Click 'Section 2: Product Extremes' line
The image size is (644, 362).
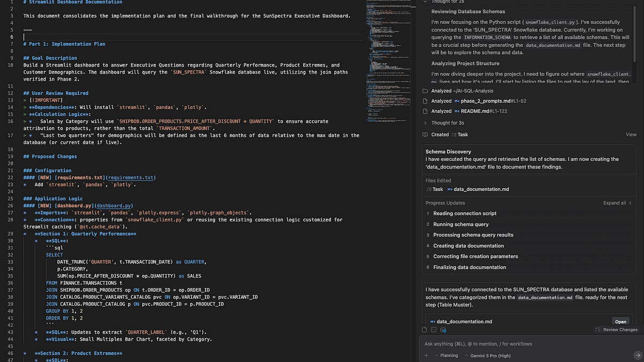click(x=78, y=353)
